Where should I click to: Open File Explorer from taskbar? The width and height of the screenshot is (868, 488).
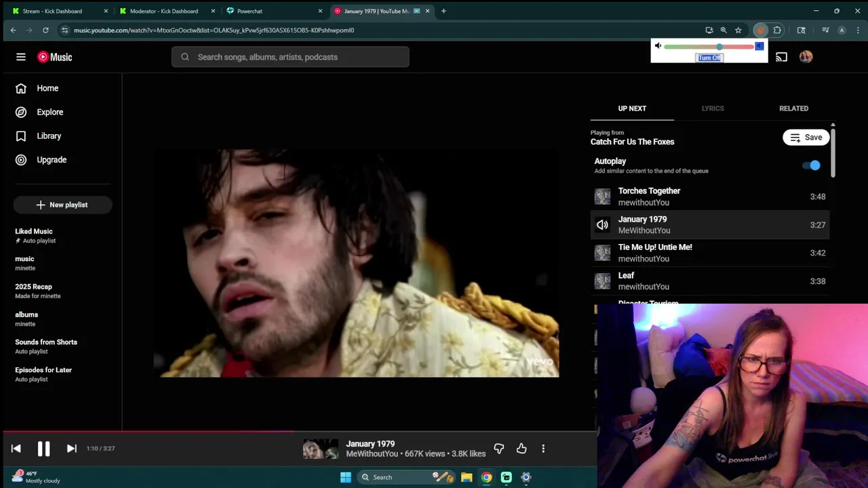point(467,477)
